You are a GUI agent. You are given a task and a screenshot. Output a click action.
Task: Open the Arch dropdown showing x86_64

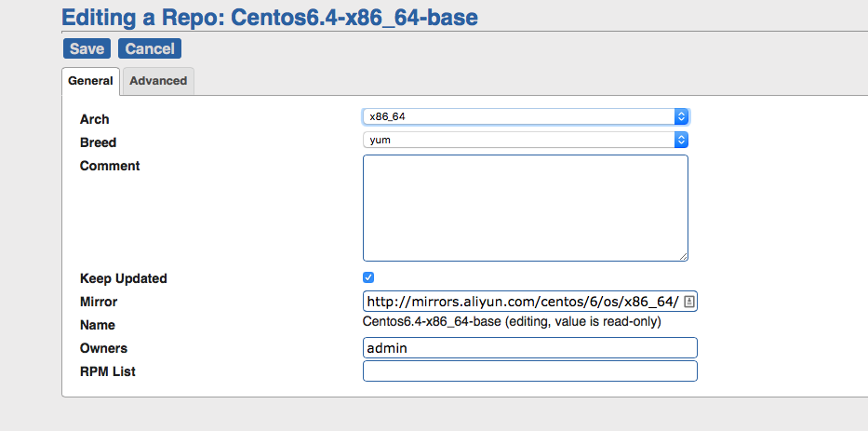pyautogui.click(x=526, y=116)
